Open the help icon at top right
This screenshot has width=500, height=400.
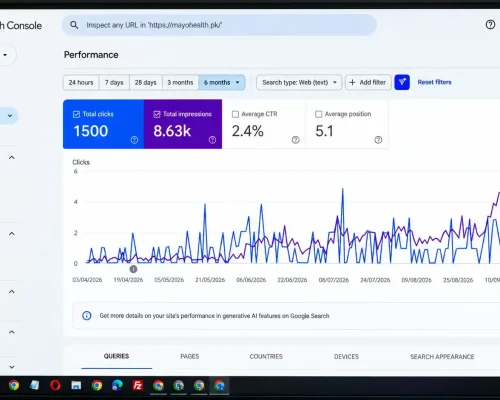490,25
